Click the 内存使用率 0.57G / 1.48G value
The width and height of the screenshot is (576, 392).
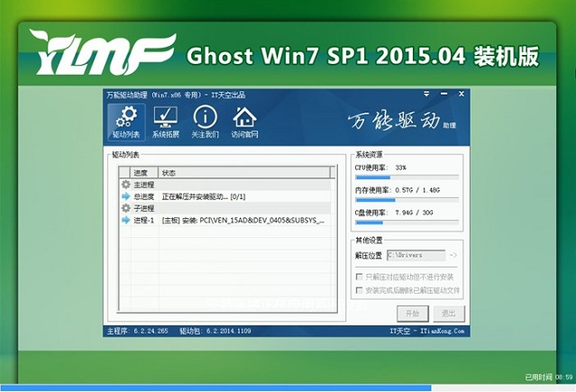[417, 190]
